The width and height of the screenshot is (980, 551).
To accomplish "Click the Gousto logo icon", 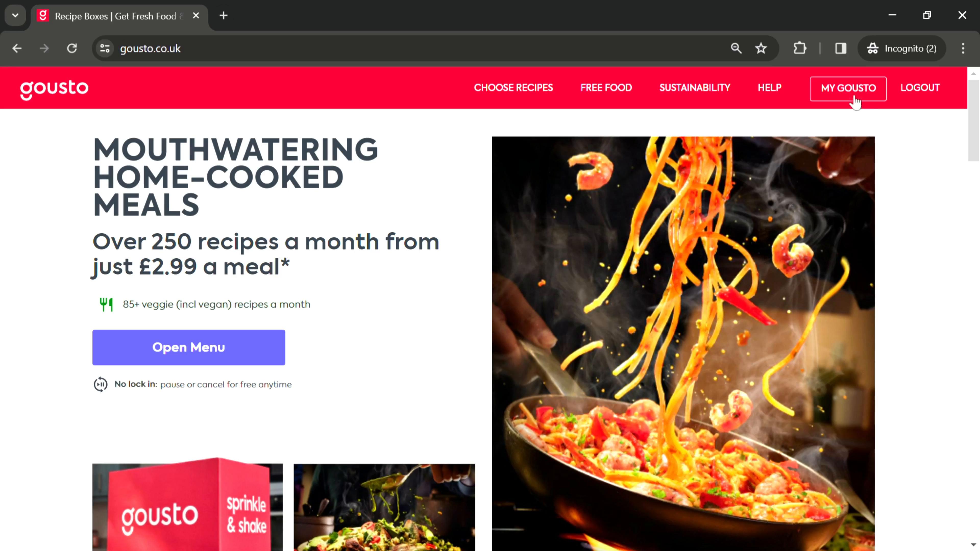I will (x=54, y=88).
